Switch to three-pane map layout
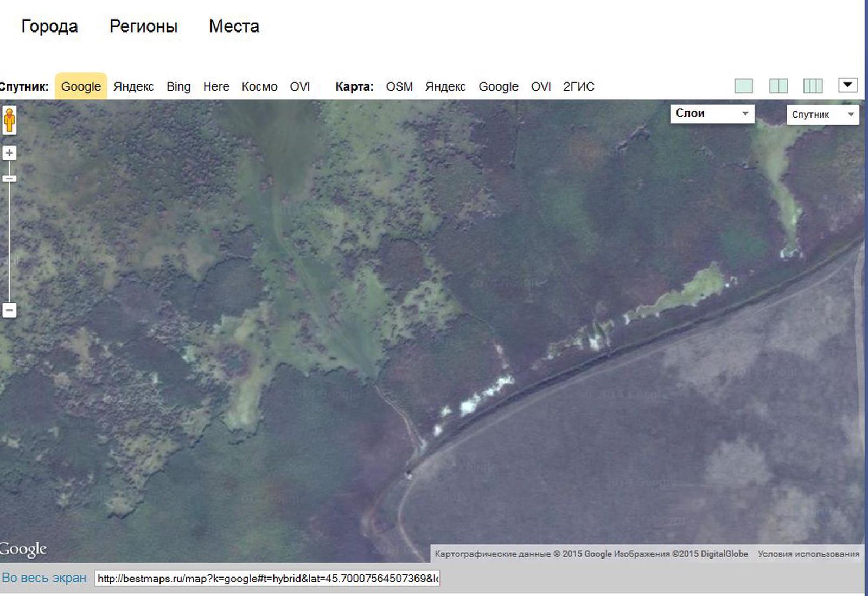This screenshot has width=868, height=596. (813, 86)
